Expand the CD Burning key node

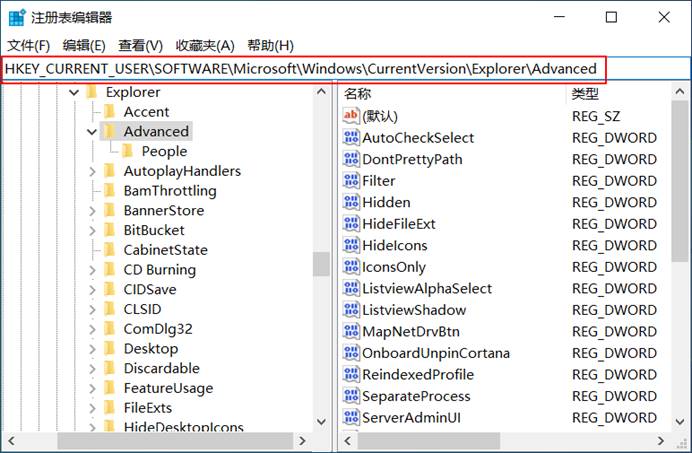pos(92,270)
